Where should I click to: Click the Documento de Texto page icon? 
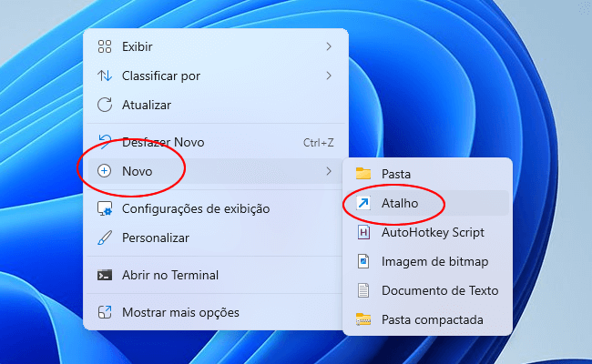coord(363,290)
